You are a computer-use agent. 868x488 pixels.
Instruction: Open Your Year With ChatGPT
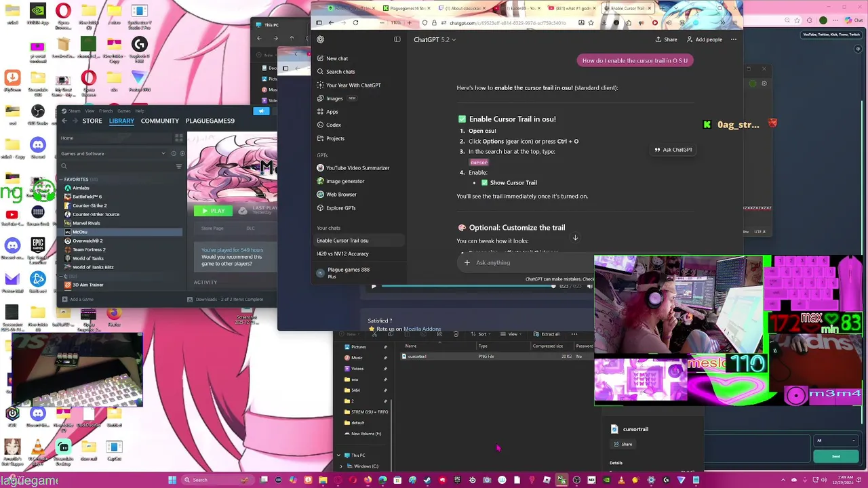(349, 85)
